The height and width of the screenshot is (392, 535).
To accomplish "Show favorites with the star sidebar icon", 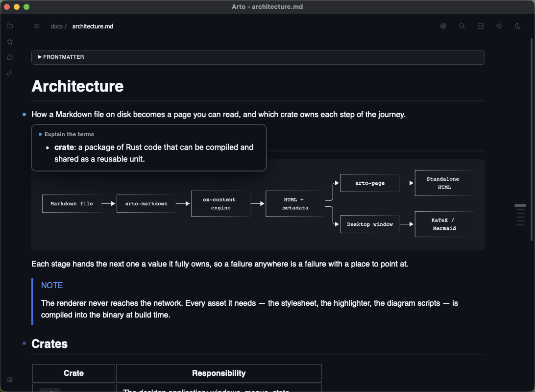I will pyautogui.click(x=10, y=42).
